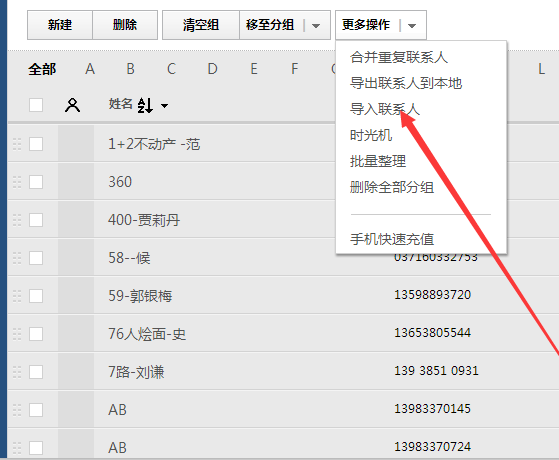Viewport: 559px width, 460px height.
Task: Open contact 76人烩面-史
Action: 147,334
